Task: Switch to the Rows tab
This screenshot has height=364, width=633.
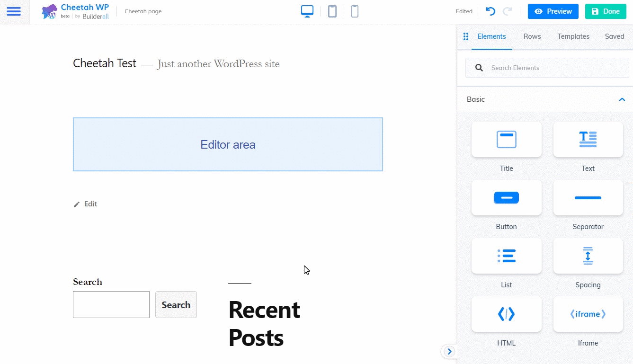Action: pos(532,36)
